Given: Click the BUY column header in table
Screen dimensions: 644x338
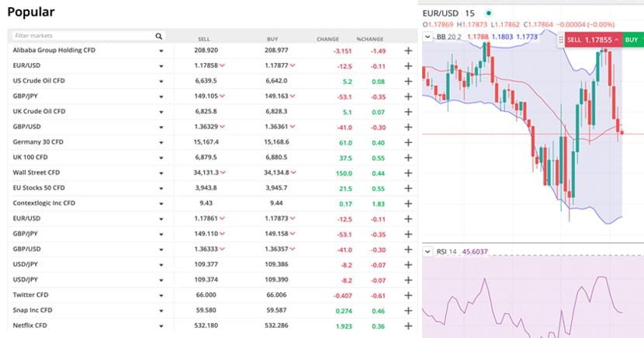Looking at the screenshot, I should click(272, 39).
